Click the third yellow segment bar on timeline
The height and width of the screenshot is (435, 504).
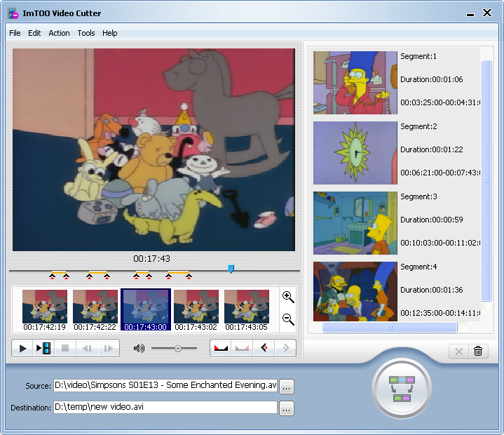[142, 272]
